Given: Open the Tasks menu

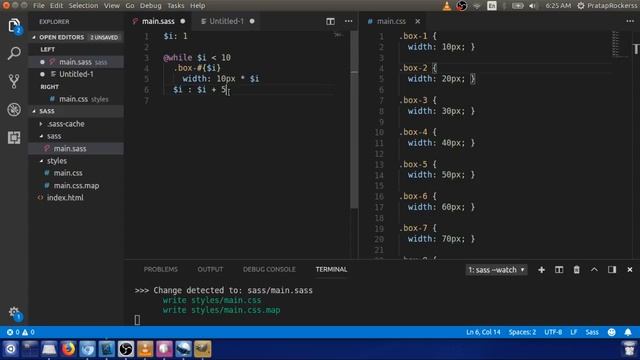Looking at the screenshot, I should coord(176,6).
